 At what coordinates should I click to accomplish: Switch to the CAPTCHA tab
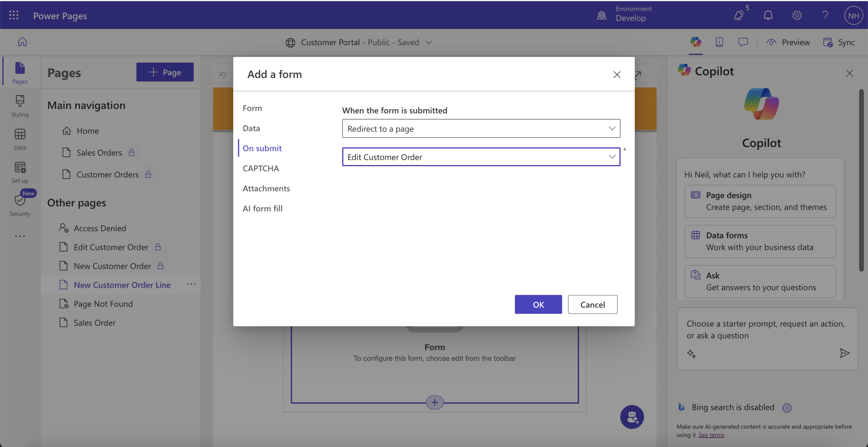point(260,168)
